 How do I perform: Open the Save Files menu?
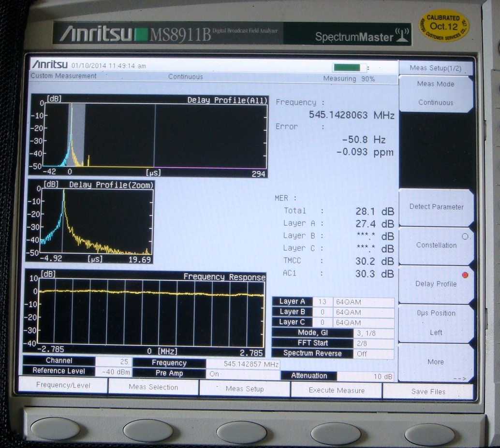click(x=428, y=391)
